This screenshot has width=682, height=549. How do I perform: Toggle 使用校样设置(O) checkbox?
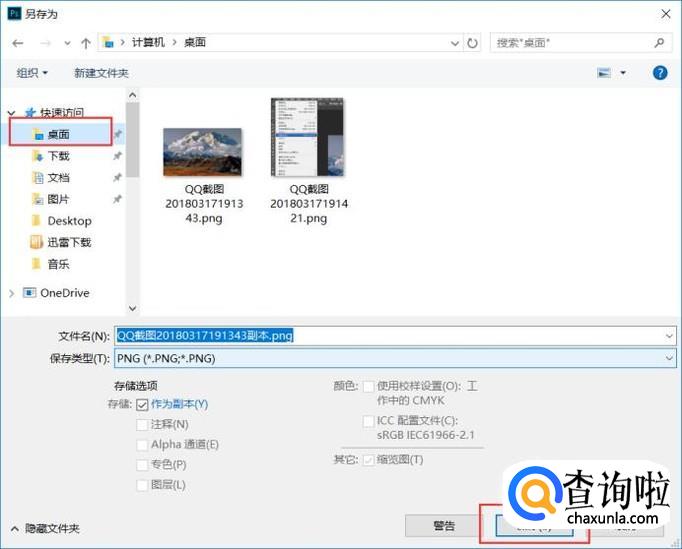[368, 386]
